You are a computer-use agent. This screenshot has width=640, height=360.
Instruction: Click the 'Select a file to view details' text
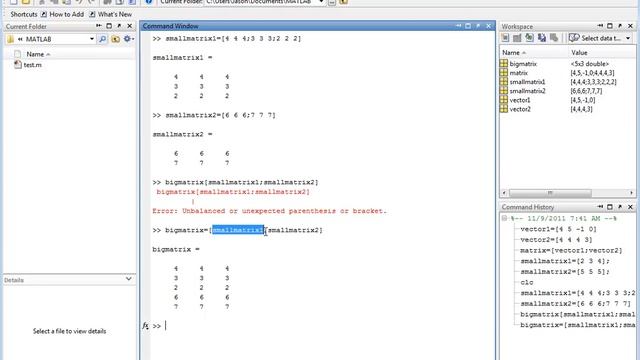[69, 331]
